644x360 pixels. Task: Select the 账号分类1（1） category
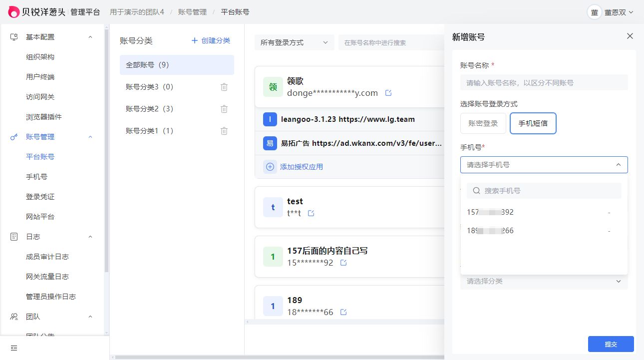point(177,131)
